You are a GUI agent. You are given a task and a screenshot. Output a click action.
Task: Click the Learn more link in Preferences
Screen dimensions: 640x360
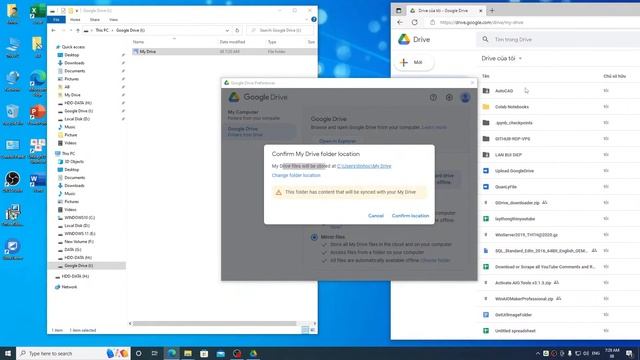[x=434, y=127]
